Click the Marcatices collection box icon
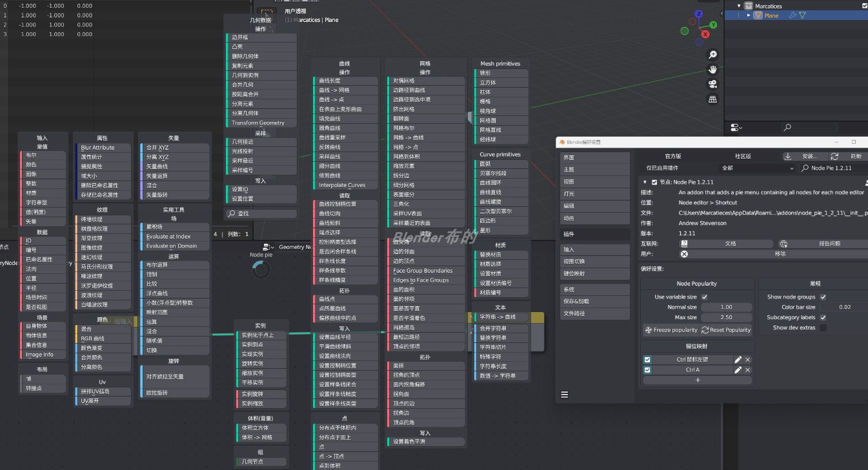The width and height of the screenshot is (868, 470). click(x=749, y=6)
